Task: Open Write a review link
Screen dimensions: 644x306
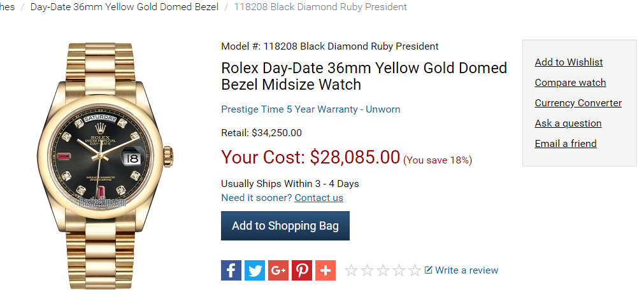Action: click(466, 270)
